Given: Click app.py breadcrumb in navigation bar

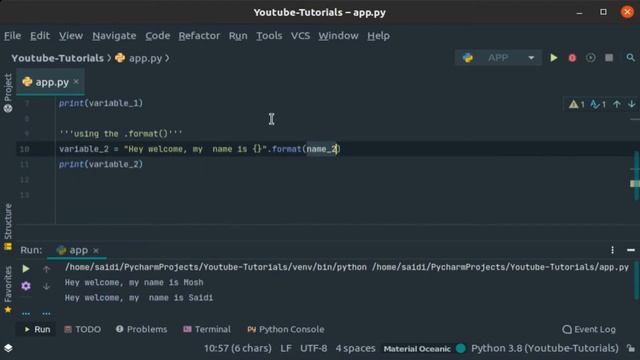Looking at the screenshot, I should [139, 58].
